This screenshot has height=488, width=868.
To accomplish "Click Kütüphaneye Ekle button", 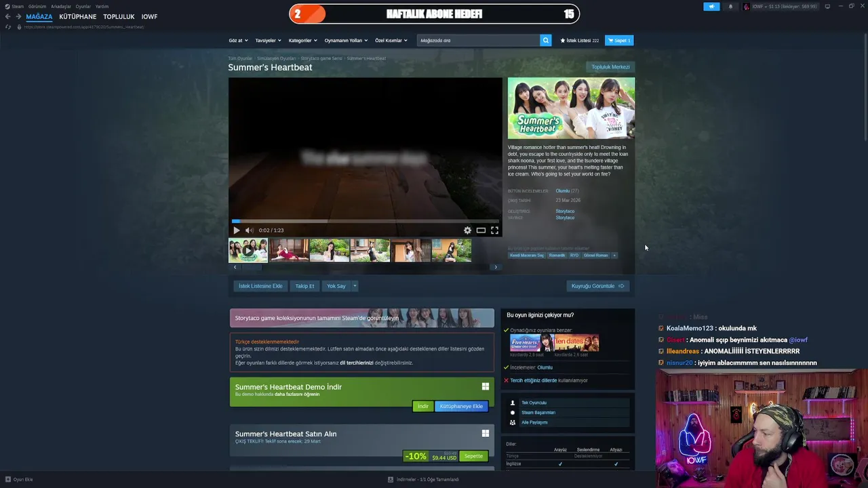I will tap(461, 406).
